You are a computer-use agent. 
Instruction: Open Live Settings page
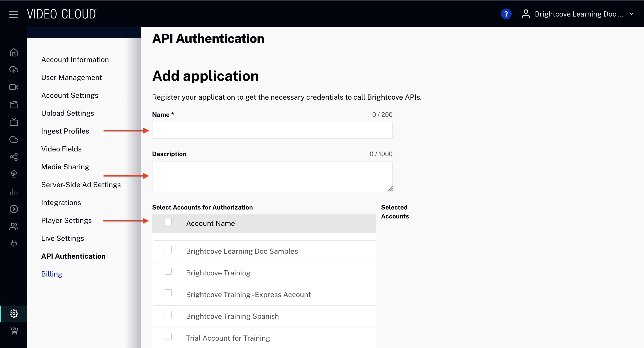coord(63,238)
